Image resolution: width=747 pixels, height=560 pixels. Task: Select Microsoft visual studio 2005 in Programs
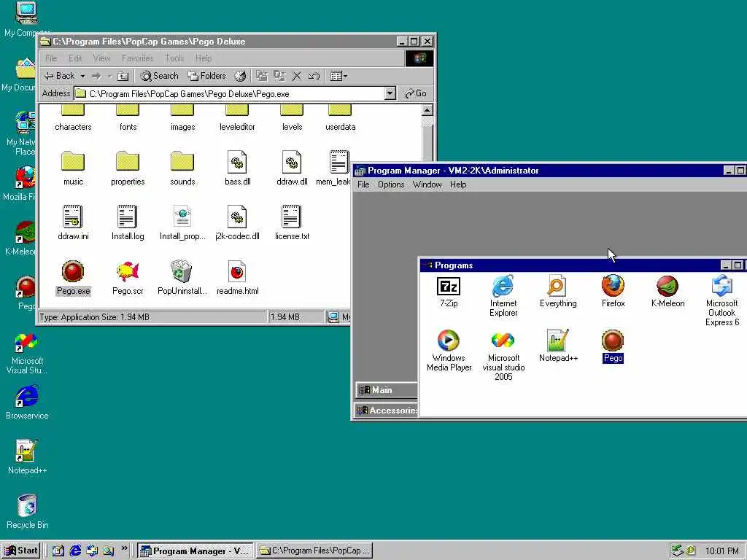503,356
